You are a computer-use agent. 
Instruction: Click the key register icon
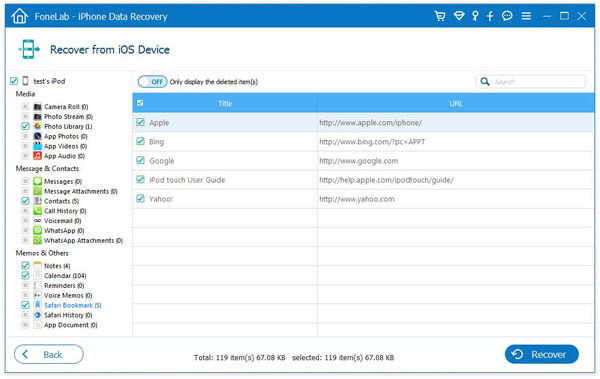(475, 16)
